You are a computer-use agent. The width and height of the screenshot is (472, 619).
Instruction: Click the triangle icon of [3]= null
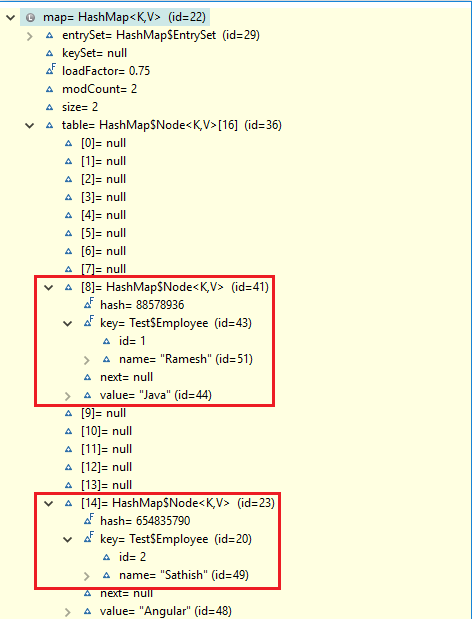(x=69, y=197)
